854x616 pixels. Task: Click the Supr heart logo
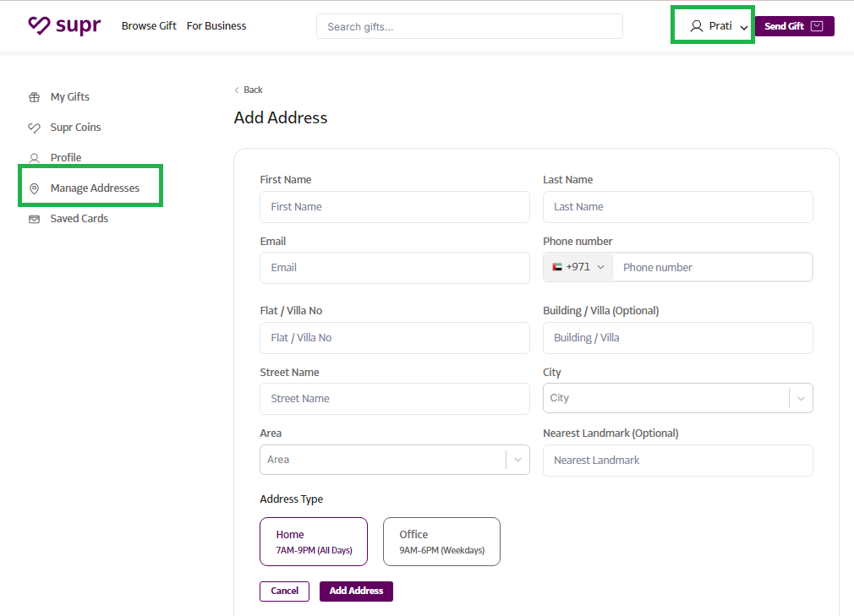(x=40, y=26)
